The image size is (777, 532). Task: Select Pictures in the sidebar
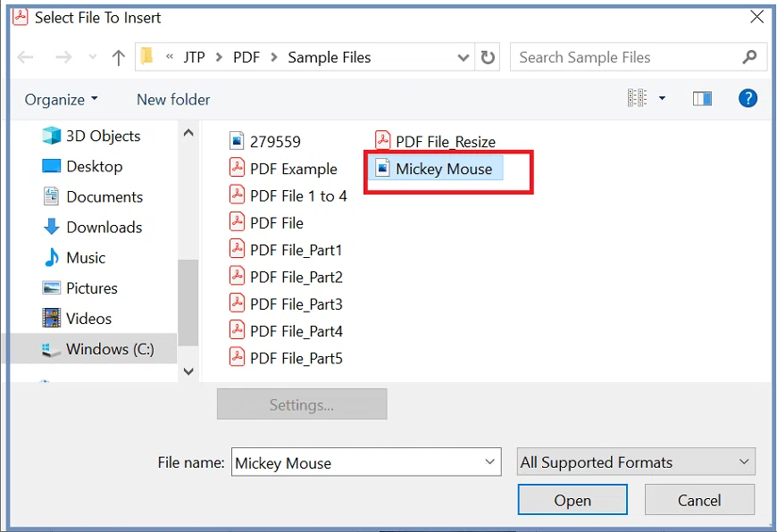[x=80, y=288]
